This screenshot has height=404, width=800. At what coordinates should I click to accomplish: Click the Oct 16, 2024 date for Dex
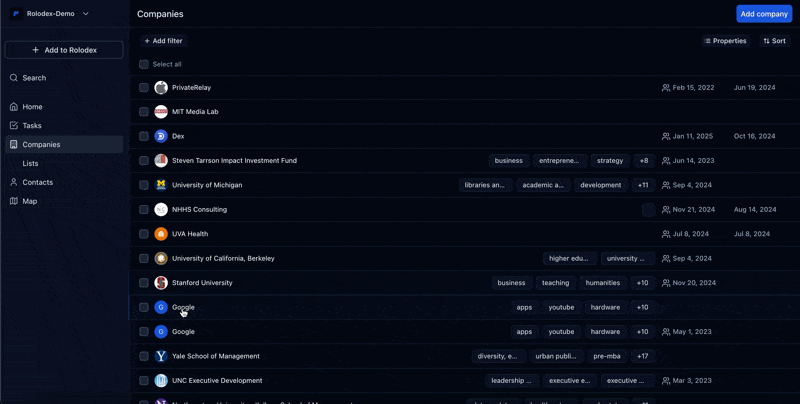click(754, 136)
